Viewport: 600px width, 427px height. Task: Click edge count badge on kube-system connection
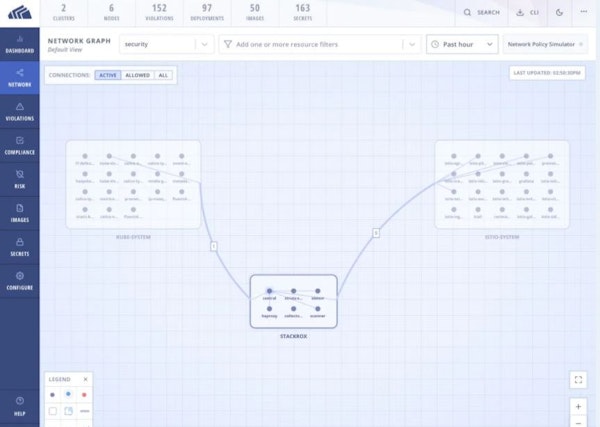[214, 246]
